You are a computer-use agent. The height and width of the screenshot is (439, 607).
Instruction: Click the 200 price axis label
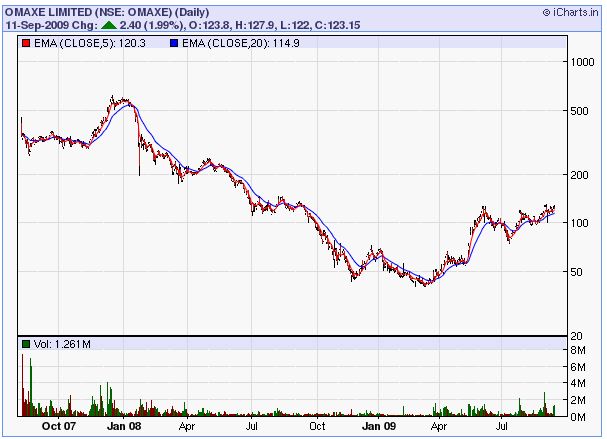(580, 175)
